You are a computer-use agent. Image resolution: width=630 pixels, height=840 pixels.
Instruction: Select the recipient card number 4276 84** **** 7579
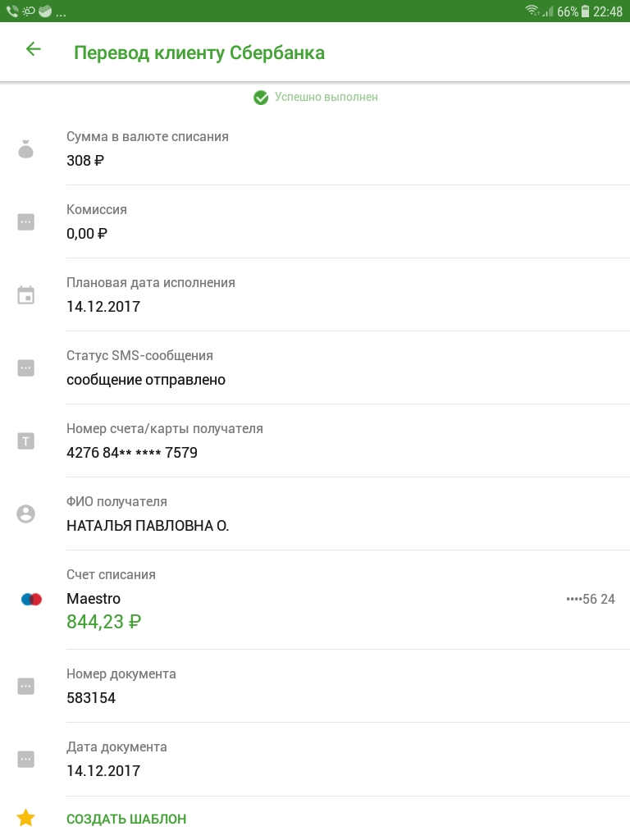pos(132,453)
